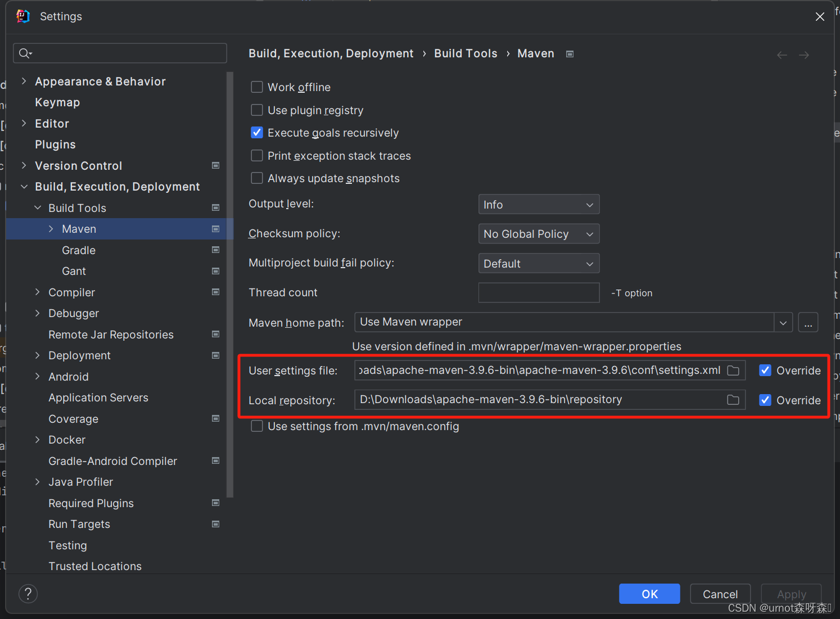Enable Print exception stack traces

[x=257, y=156]
